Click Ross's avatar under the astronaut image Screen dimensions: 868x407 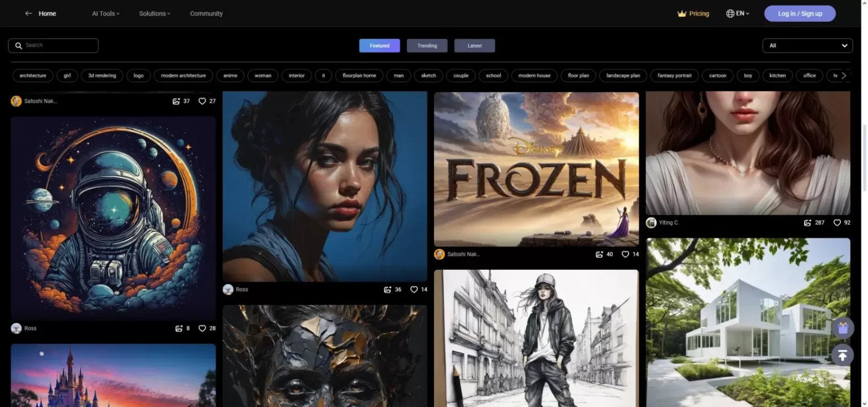[16, 328]
